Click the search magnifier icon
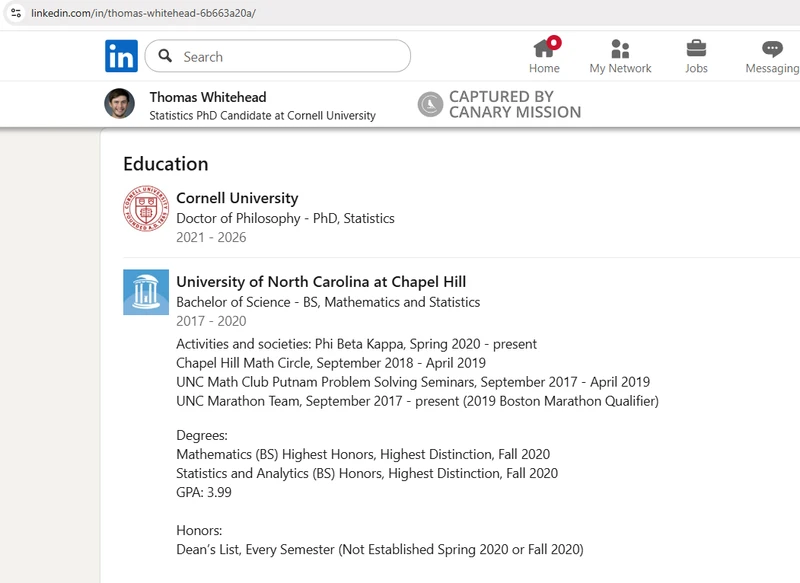800x583 pixels. [x=165, y=56]
